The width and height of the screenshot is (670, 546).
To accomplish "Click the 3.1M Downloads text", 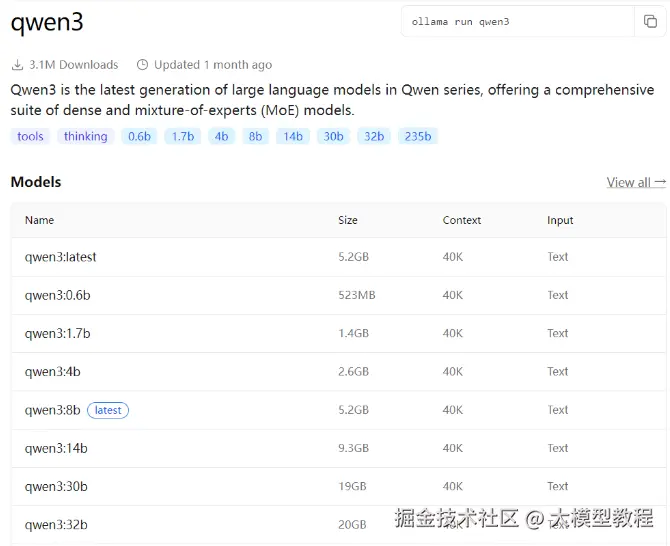I will click(x=73, y=65).
